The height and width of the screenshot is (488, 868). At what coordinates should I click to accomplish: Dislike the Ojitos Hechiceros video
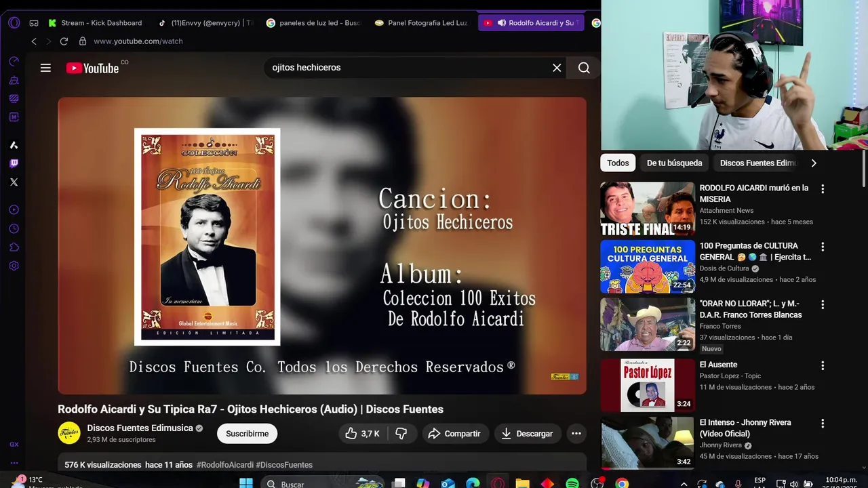click(x=401, y=434)
